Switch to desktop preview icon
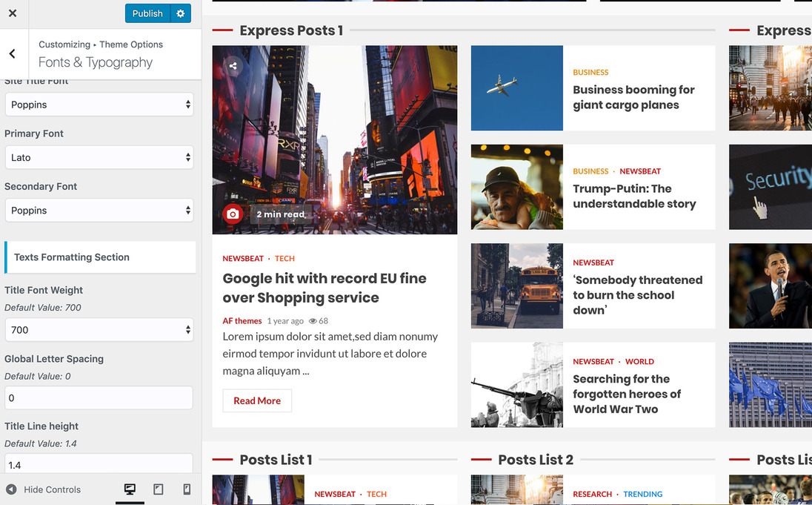 (x=130, y=489)
